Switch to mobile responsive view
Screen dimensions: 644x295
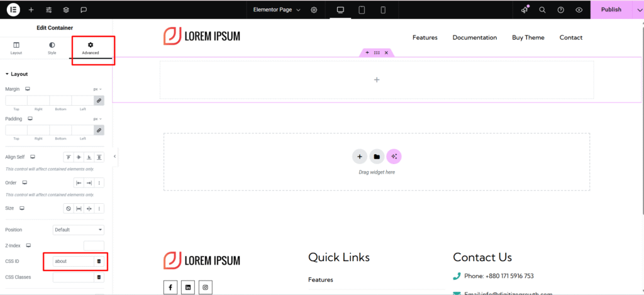(x=382, y=10)
